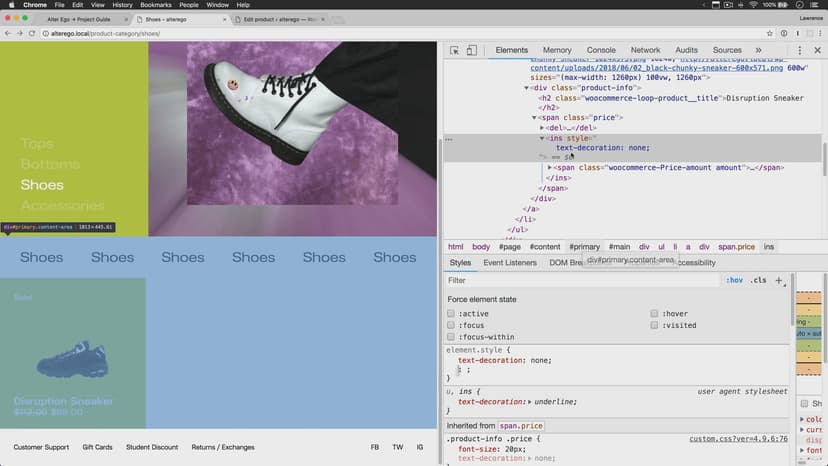Enable the :hover force state checkbox
The height and width of the screenshot is (466, 828).
[x=654, y=313]
